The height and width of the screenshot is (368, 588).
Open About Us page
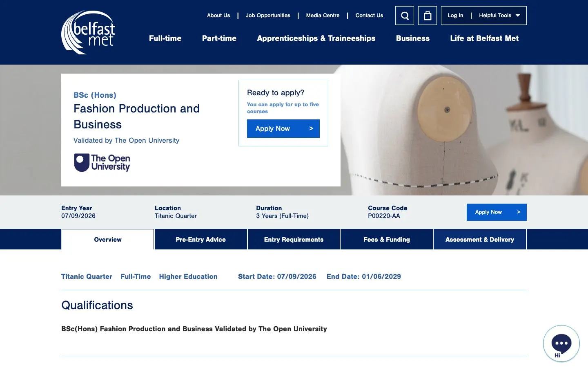pyautogui.click(x=218, y=16)
